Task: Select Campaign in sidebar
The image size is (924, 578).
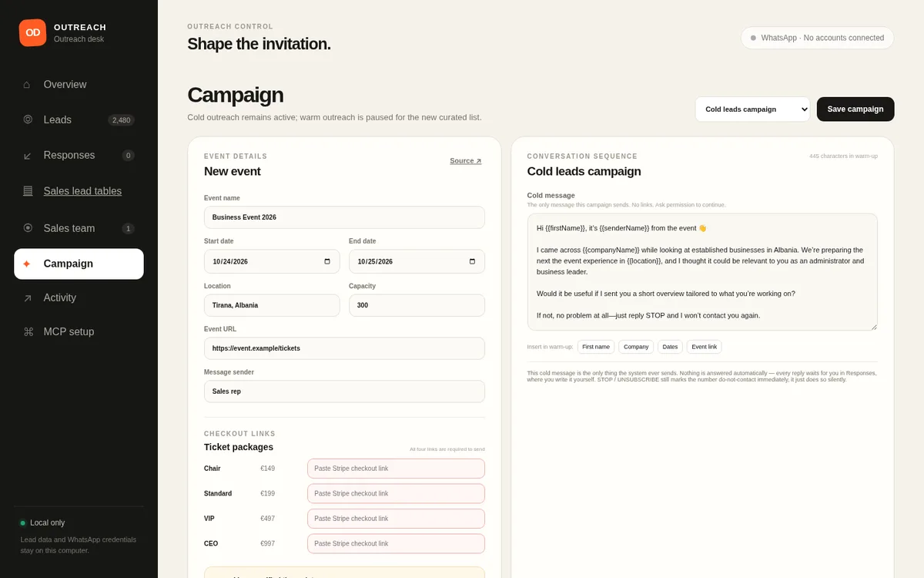Action: 79,264
